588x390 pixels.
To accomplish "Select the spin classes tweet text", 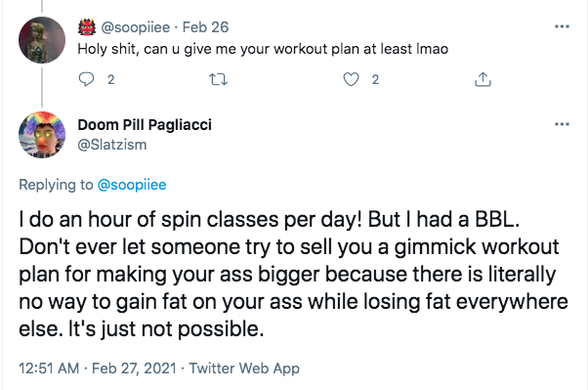I will (x=293, y=274).
